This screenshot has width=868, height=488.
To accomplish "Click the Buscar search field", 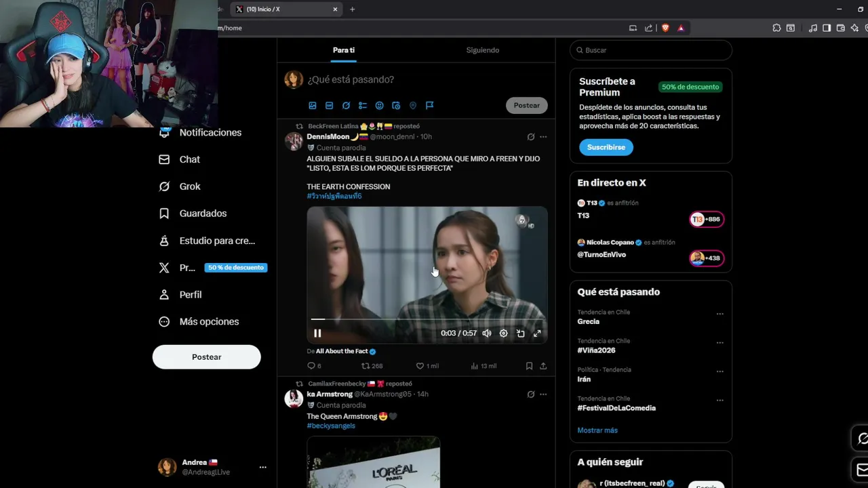I will 651,50.
